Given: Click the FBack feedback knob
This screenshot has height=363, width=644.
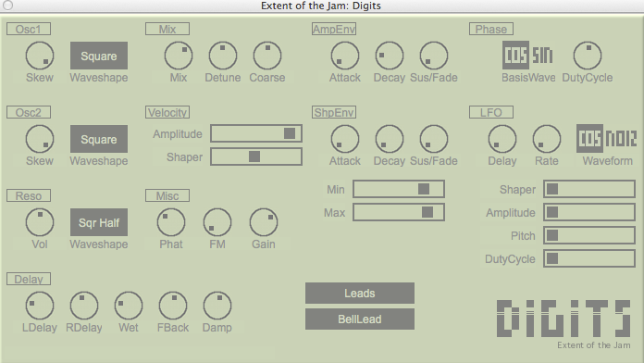Looking at the screenshot, I should tap(173, 306).
